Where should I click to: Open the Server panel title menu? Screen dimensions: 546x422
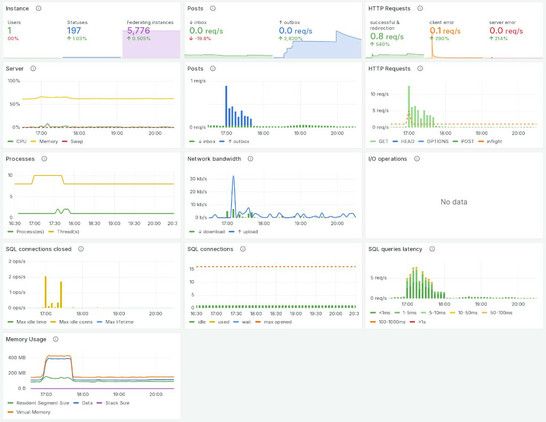point(15,69)
